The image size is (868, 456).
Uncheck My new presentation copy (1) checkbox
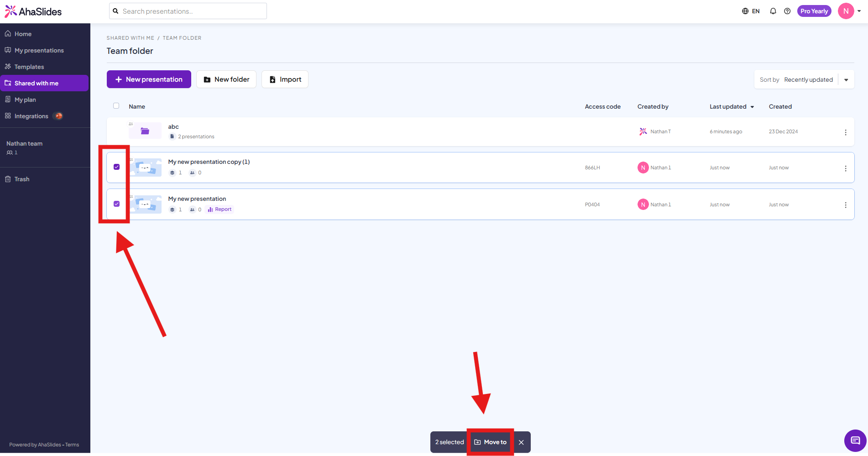pyautogui.click(x=117, y=167)
